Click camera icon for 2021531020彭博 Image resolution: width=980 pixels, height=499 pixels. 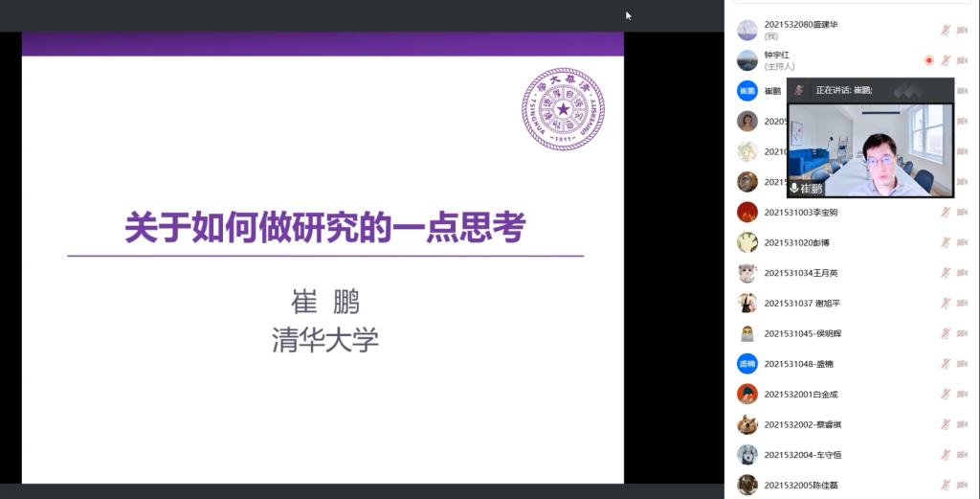click(x=962, y=242)
